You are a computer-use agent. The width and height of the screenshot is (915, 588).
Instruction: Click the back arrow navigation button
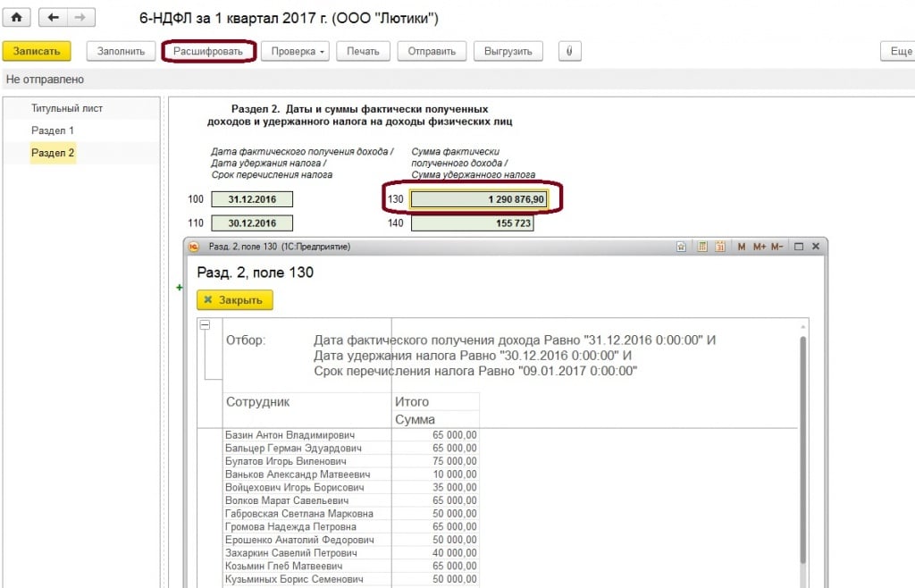coord(53,18)
